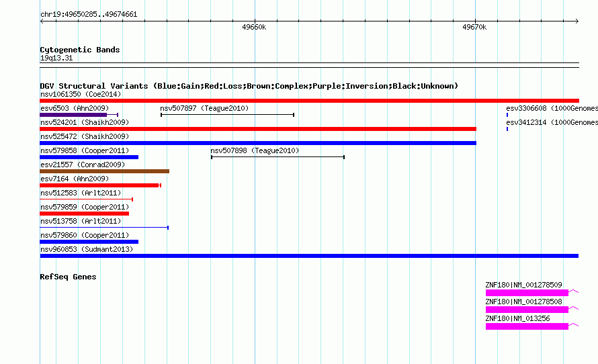Click the nsv507898 (Teague2010) label
Screen dimensions: 598x364
tap(255, 150)
